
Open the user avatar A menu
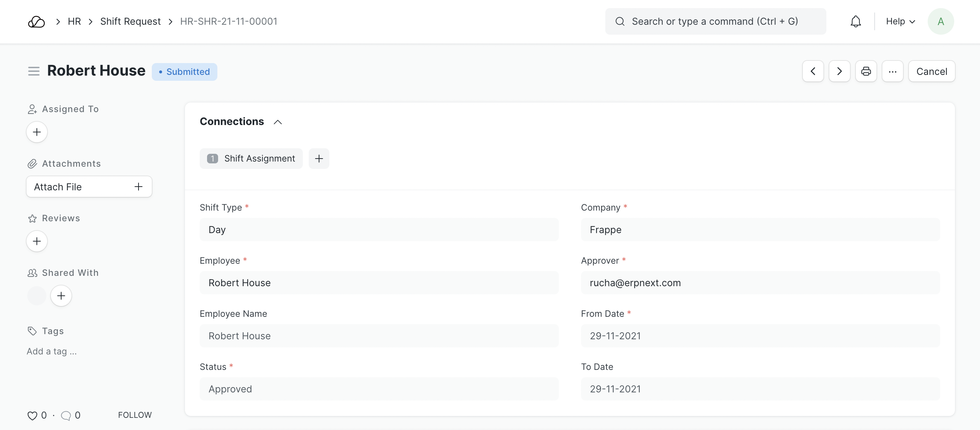point(941,22)
